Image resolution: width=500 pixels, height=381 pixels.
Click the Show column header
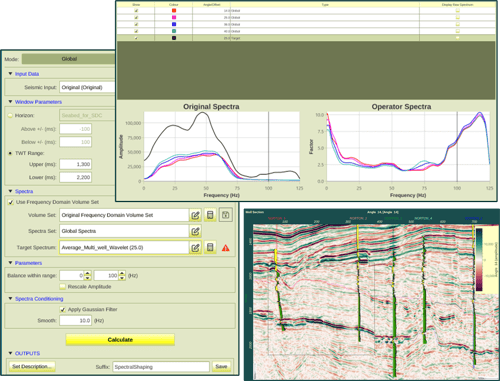[136, 5]
